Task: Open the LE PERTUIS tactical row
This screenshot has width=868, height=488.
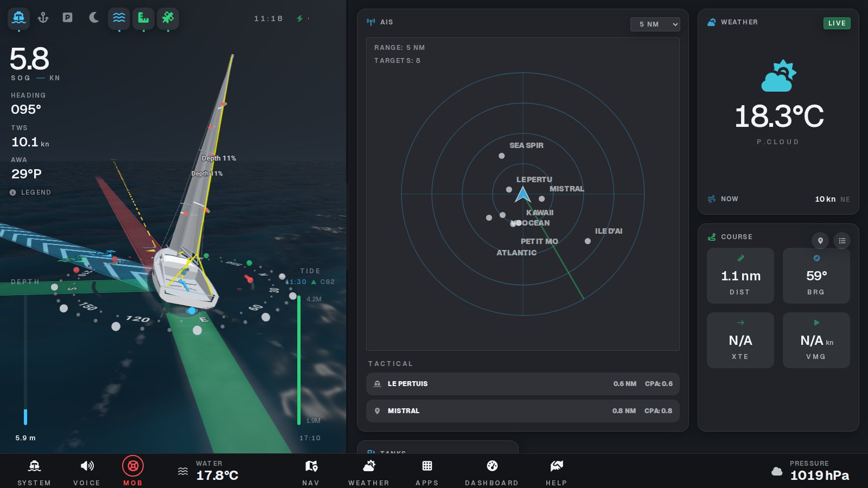Action: (522, 384)
